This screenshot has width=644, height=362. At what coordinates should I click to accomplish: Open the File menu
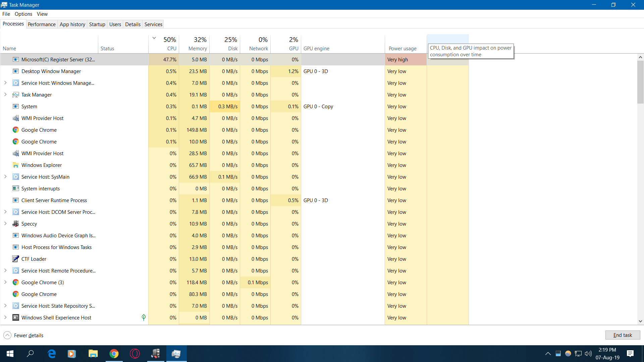coord(6,14)
